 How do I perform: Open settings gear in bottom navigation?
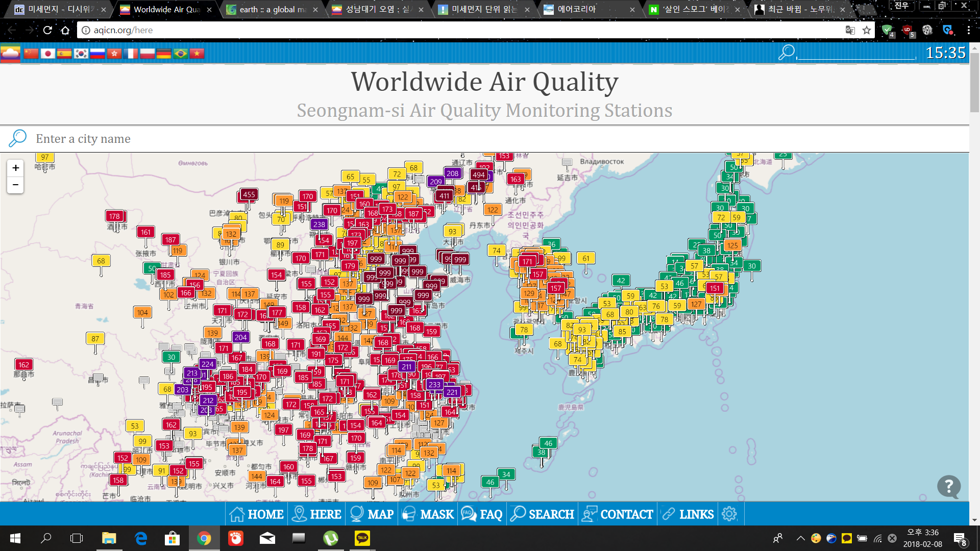tap(729, 514)
